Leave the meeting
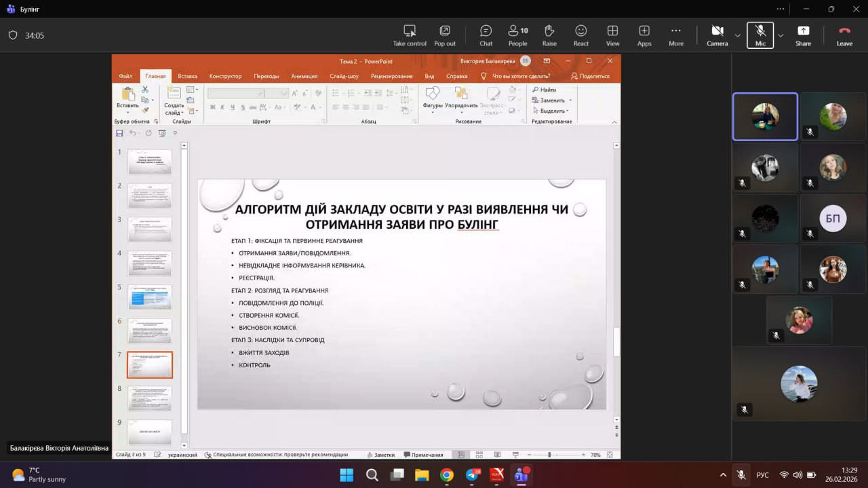 click(x=844, y=35)
